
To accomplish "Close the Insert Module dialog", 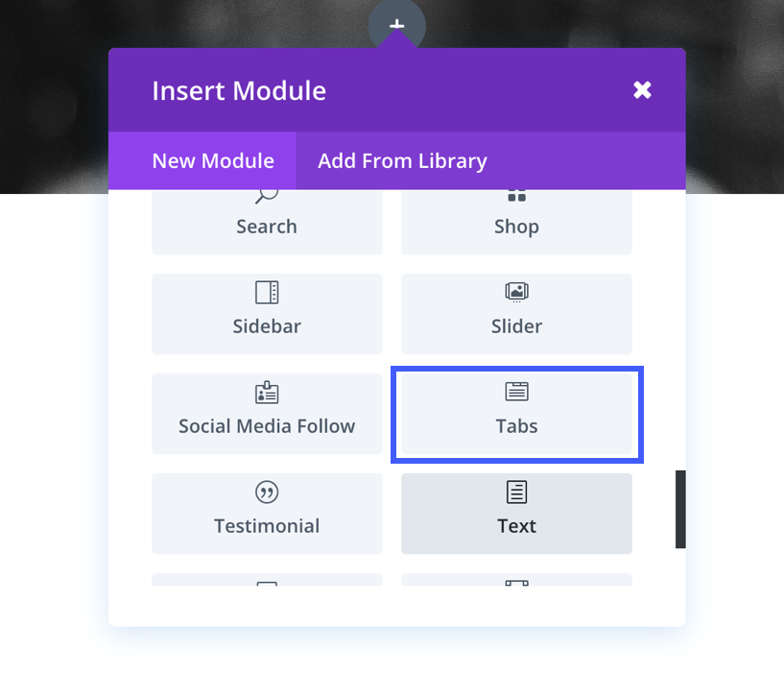I will tap(642, 90).
